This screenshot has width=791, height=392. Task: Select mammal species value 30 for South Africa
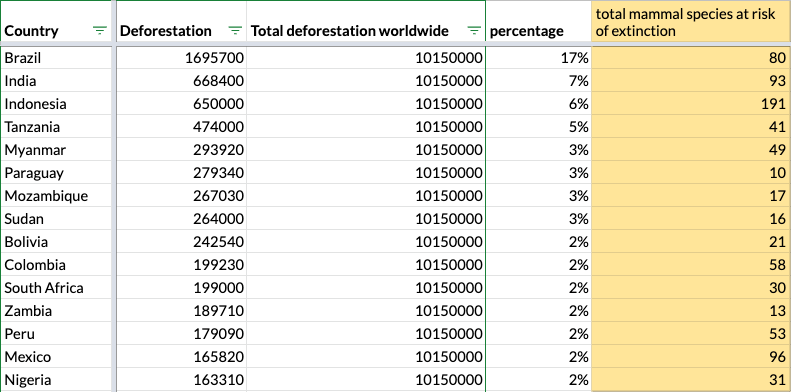[x=691, y=288]
